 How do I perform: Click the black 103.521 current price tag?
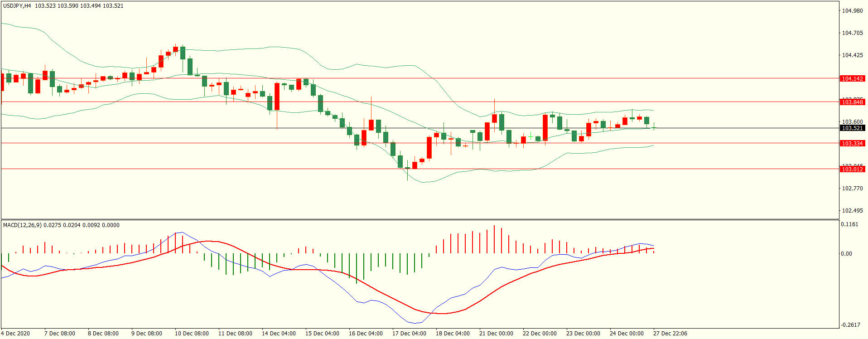(x=852, y=128)
